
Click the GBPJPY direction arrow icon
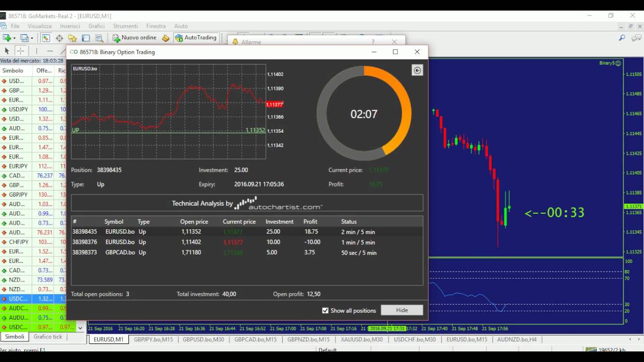pos(4,195)
